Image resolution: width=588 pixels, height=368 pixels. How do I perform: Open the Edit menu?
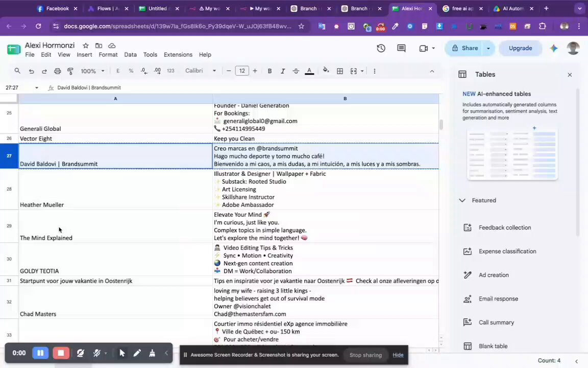(46, 55)
